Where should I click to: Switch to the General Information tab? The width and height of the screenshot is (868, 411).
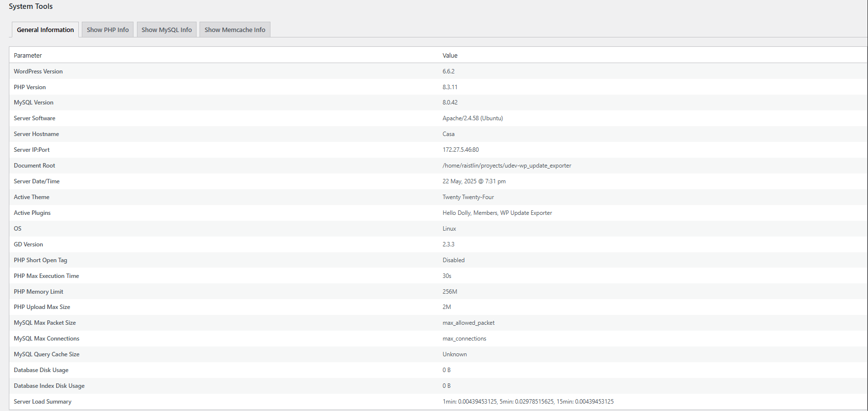[x=45, y=30]
